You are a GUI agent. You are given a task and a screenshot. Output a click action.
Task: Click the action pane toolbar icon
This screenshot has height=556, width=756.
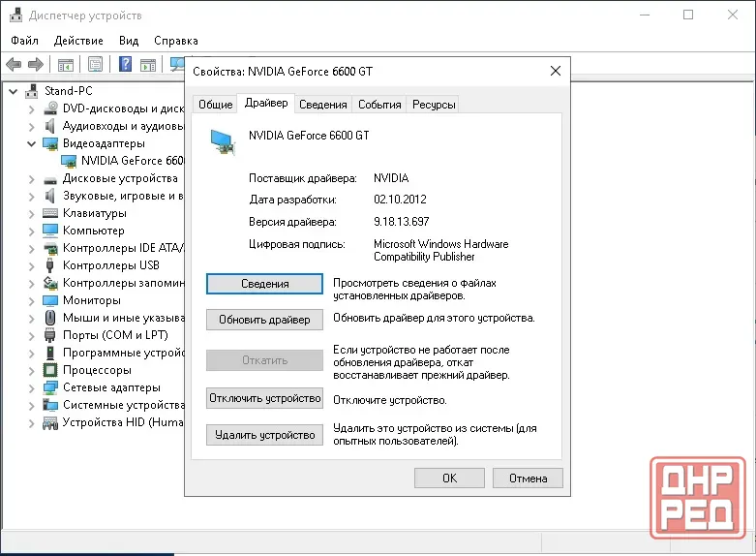(148, 64)
